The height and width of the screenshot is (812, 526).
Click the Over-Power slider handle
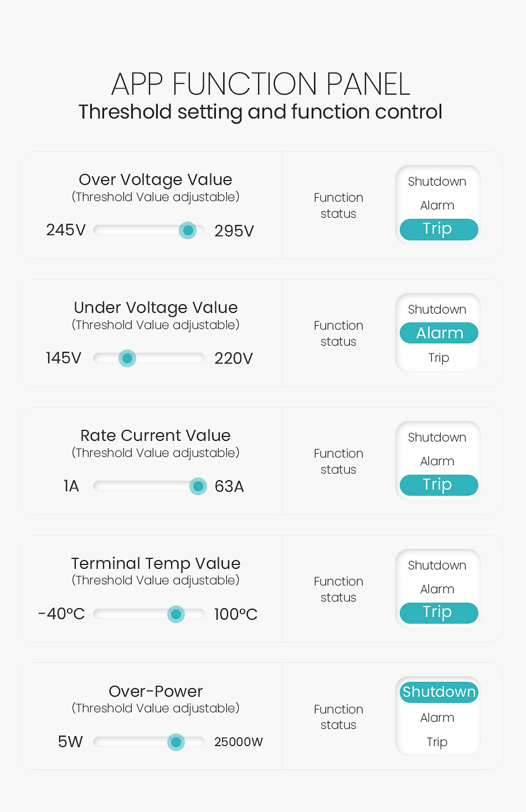[x=176, y=742]
